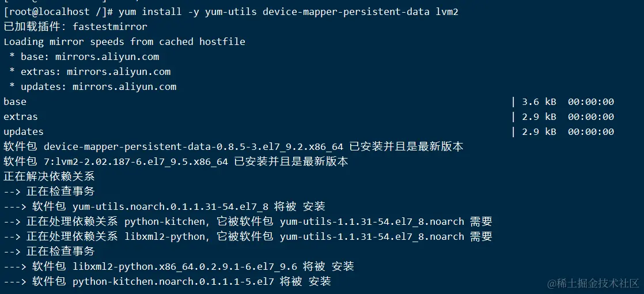Click the 00:00:00 time on updates row
Image resolution: width=644 pixels, height=294 pixels.
[x=590, y=131]
